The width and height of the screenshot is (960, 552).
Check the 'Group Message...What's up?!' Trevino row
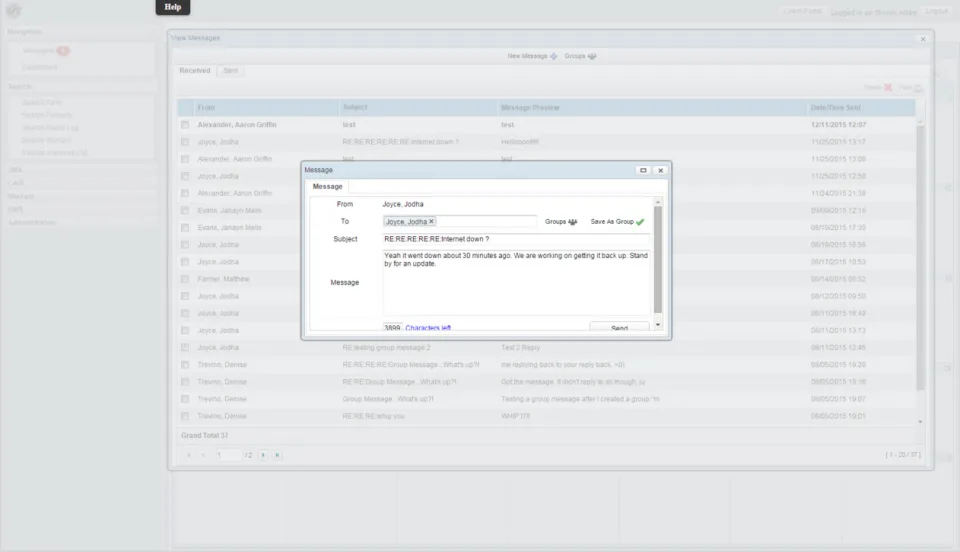tap(185, 399)
